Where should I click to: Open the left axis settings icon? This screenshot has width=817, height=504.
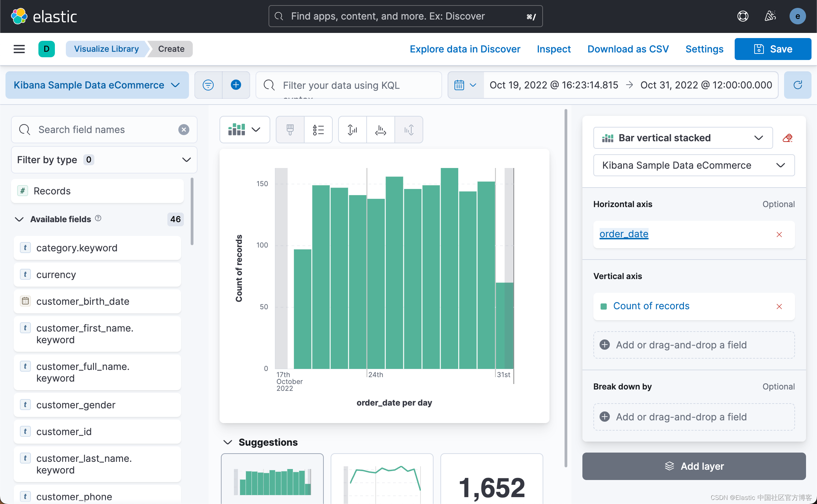(352, 130)
